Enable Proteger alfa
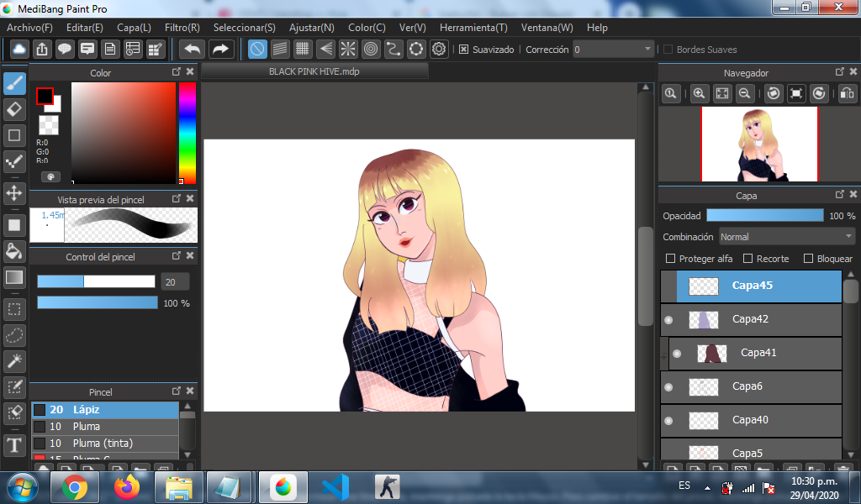 [670, 259]
